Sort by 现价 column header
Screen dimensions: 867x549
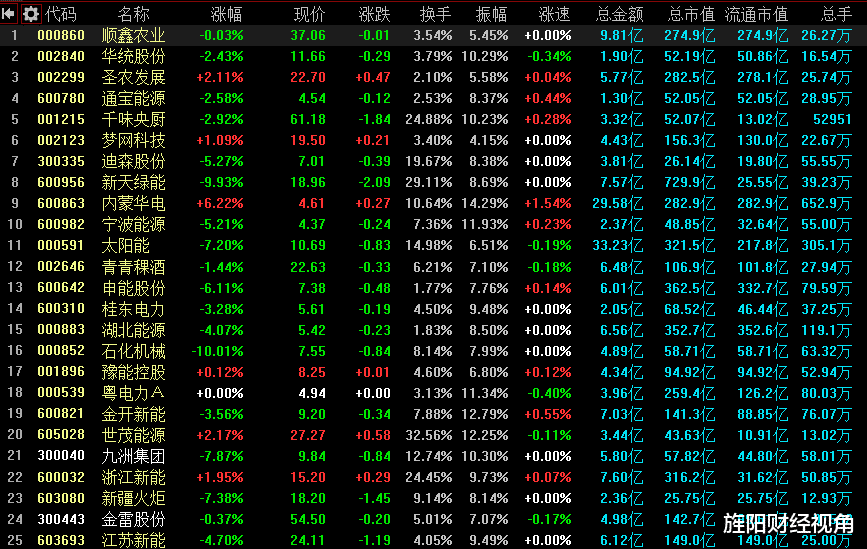pyautogui.click(x=310, y=14)
